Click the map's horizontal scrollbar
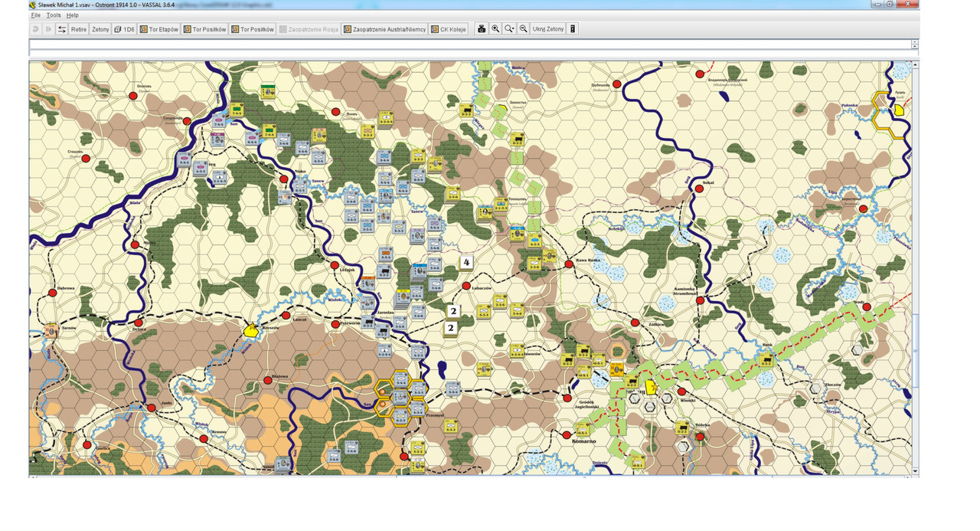 point(471,476)
